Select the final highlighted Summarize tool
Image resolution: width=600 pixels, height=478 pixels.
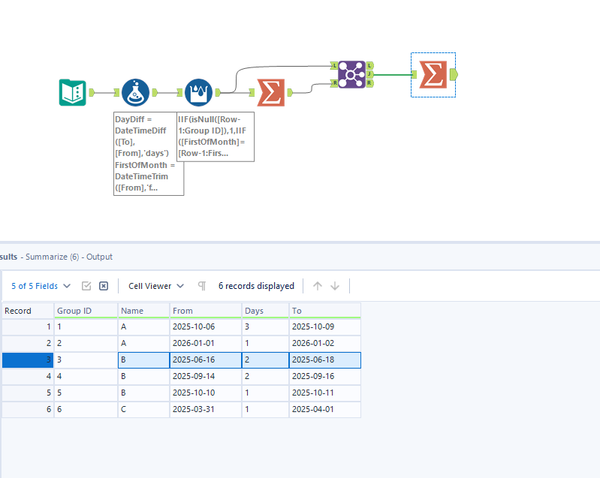(433, 75)
